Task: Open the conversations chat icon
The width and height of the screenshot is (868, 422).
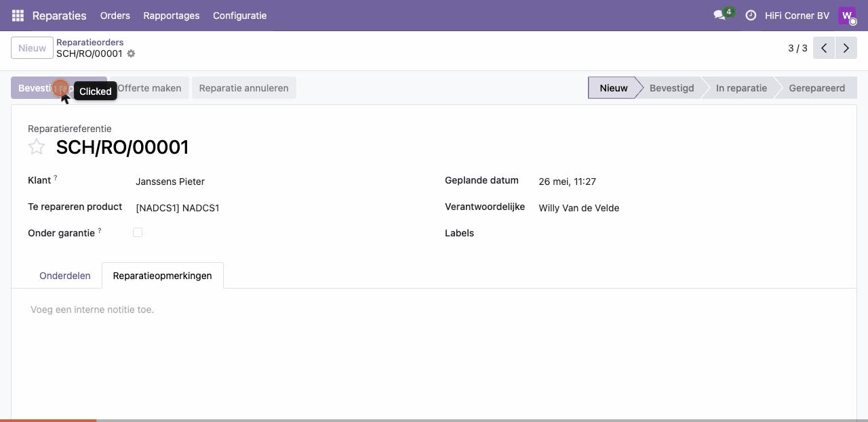Action: [x=719, y=15]
